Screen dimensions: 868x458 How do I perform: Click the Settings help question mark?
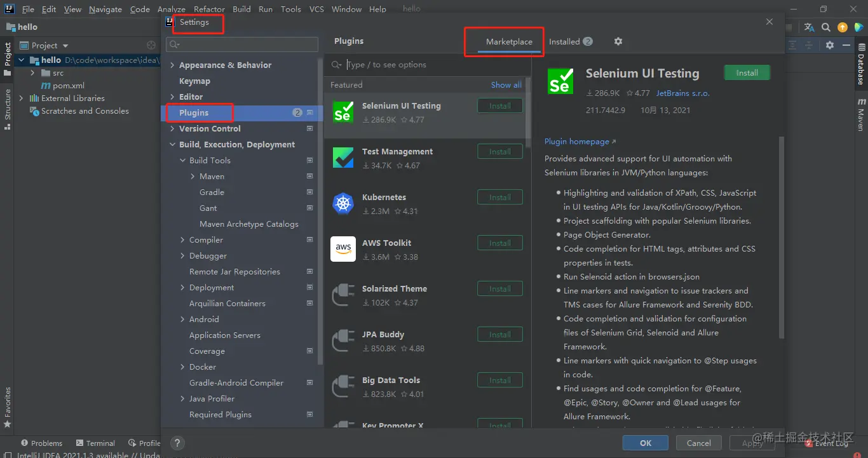click(x=178, y=443)
